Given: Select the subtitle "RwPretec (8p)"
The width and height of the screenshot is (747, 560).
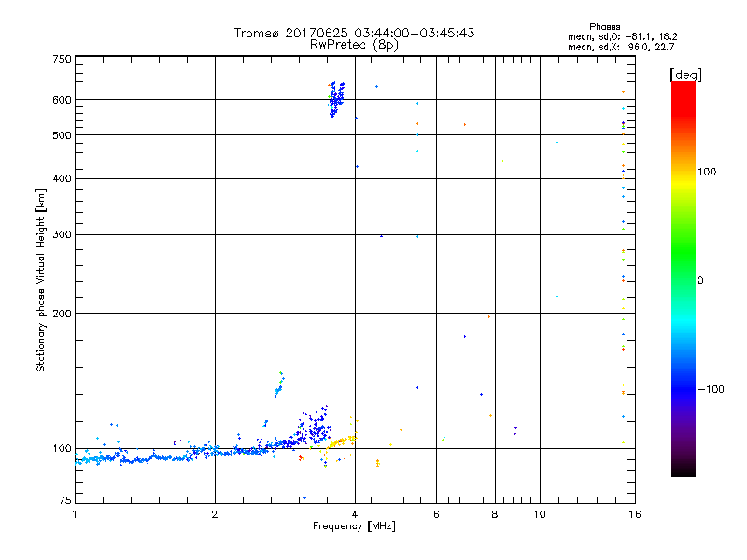Looking at the screenshot, I should pos(354,45).
